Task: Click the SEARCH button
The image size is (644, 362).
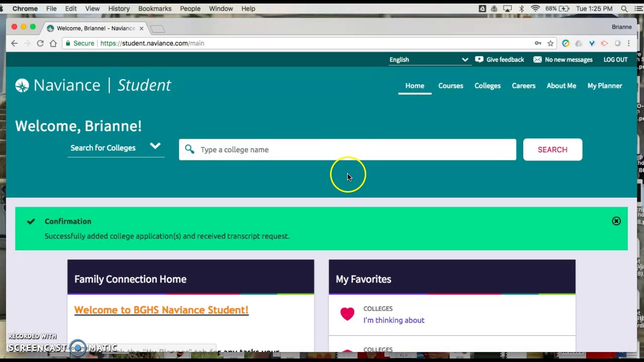Action: click(x=552, y=149)
